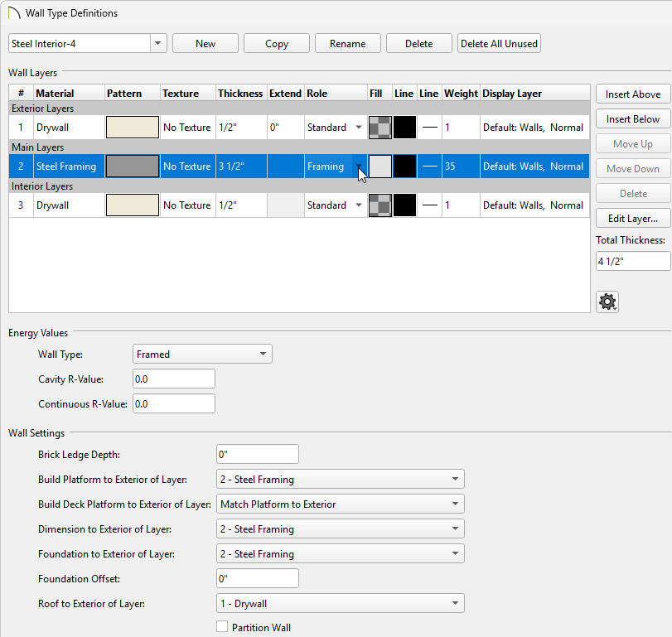Enable the Partition Wall checkbox
Image resolution: width=672 pixels, height=637 pixels.
pyautogui.click(x=222, y=627)
